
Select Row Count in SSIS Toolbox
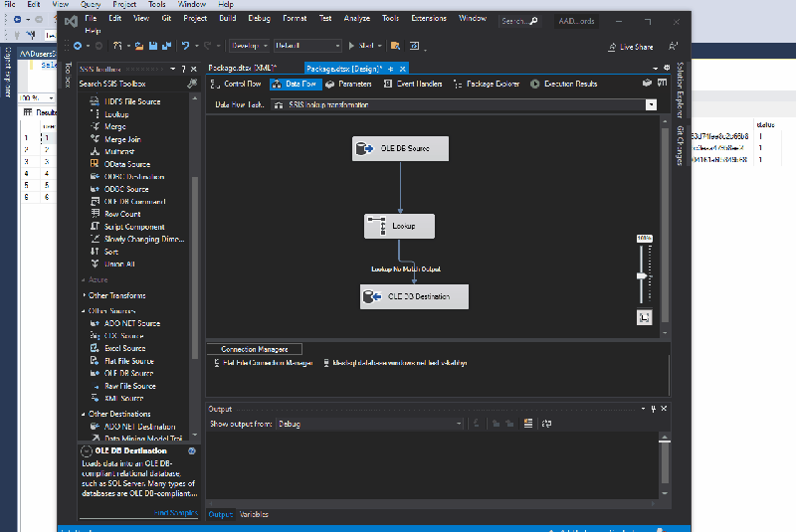[122, 214]
